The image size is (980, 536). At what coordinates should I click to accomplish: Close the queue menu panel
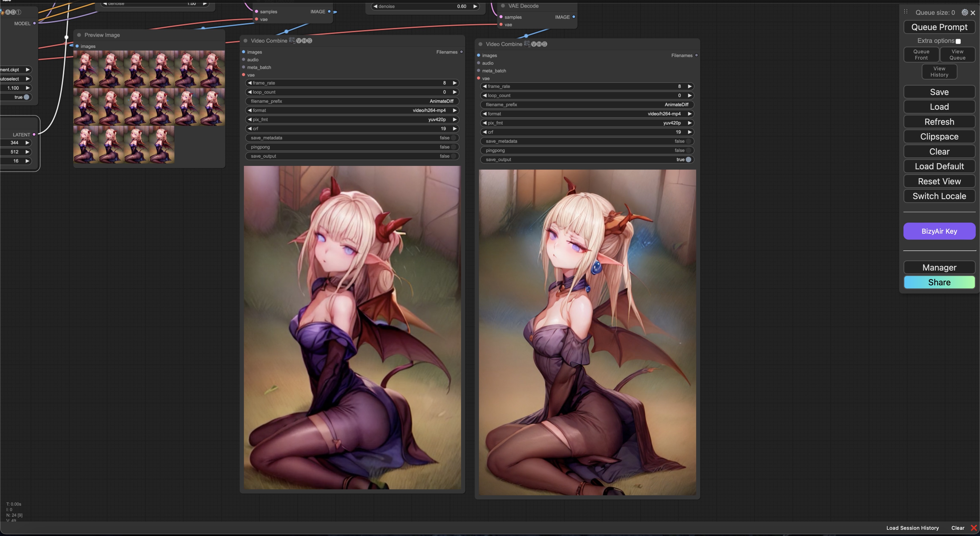pos(973,13)
